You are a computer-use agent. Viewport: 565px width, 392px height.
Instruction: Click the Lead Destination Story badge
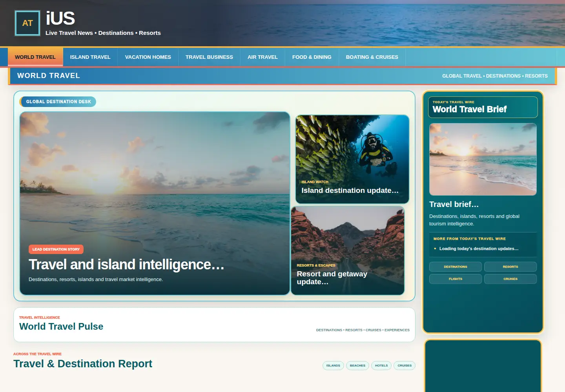click(56, 249)
